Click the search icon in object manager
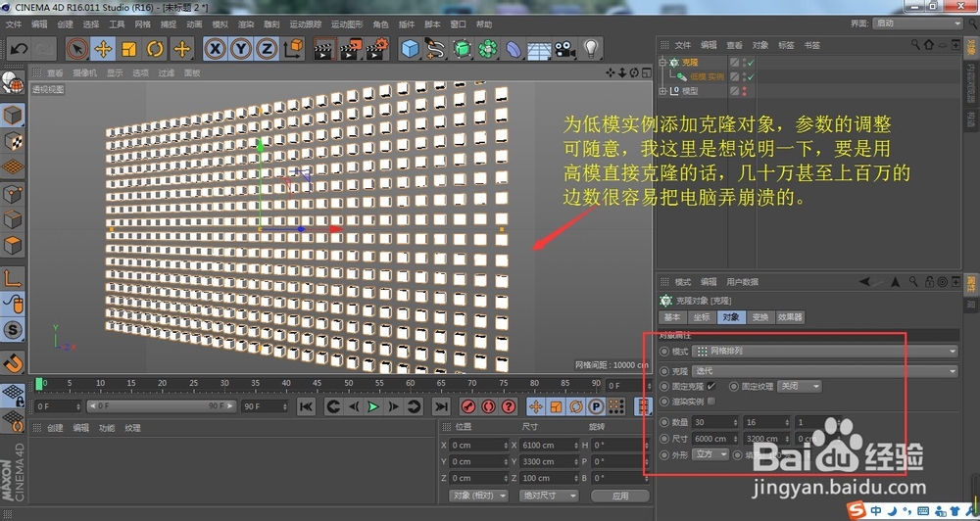The image size is (980, 521). click(915, 45)
